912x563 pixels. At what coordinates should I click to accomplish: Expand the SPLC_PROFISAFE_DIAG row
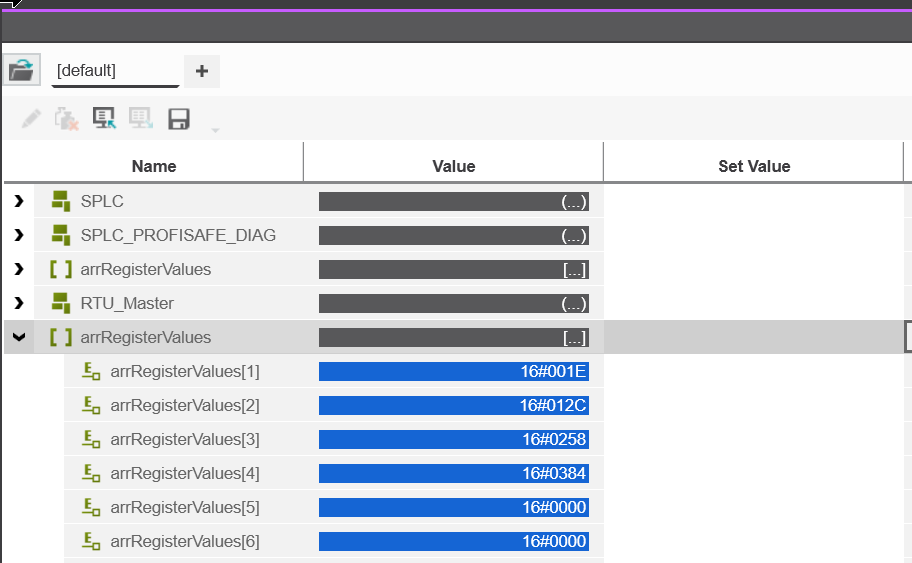pyautogui.click(x=19, y=235)
